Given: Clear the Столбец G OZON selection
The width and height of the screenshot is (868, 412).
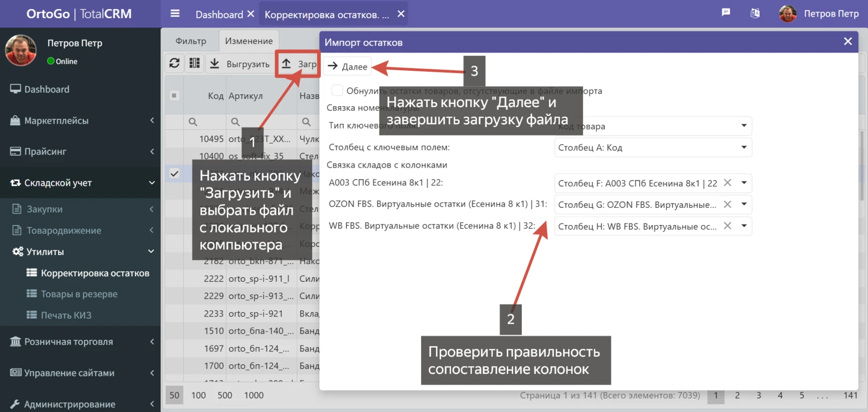Looking at the screenshot, I should 727,204.
